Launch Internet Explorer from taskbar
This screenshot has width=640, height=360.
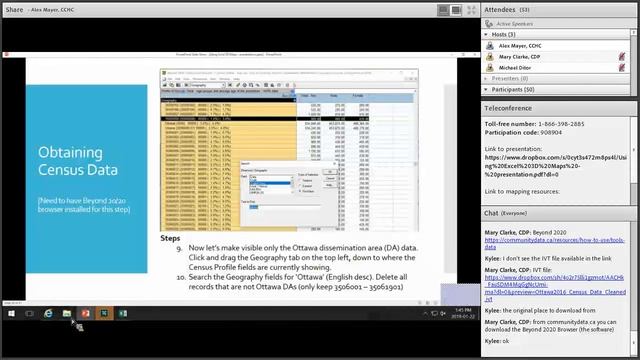click(x=48, y=313)
